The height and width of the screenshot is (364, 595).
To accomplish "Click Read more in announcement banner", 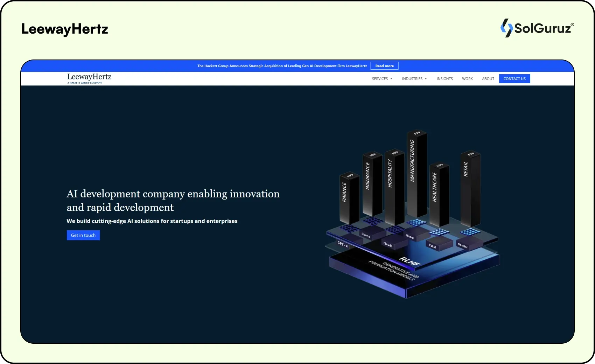I will tap(384, 66).
